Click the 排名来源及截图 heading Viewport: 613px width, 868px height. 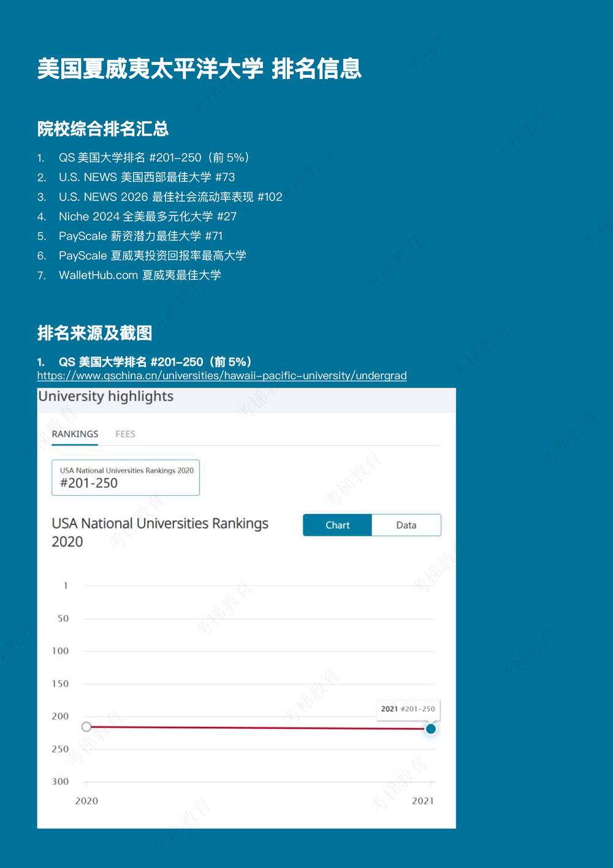point(94,333)
